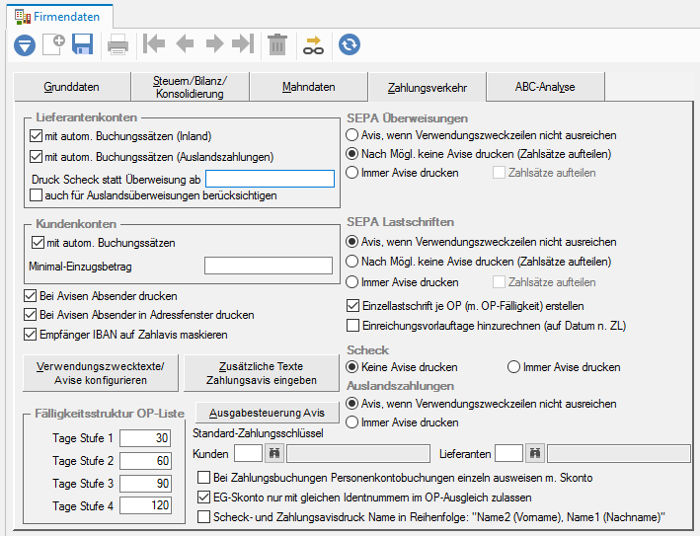The height and width of the screenshot is (536, 700).
Task: Go to the next record arrow
Action: point(215,44)
